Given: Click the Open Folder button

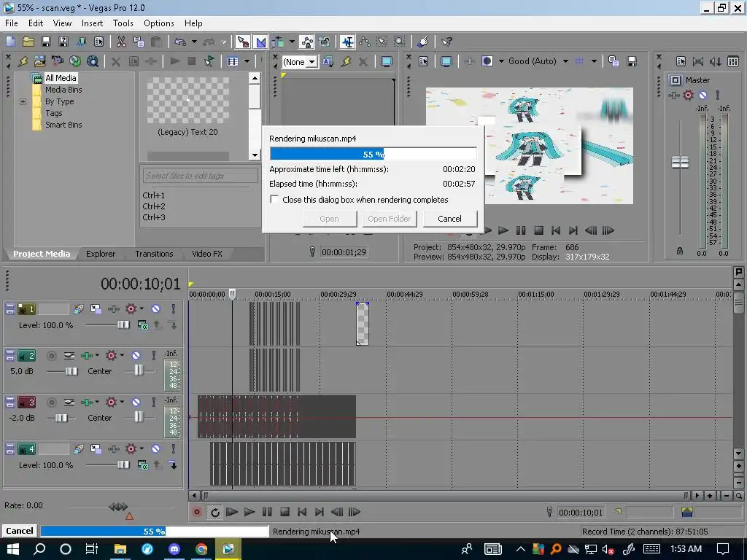Looking at the screenshot, I should pos(390,219).
